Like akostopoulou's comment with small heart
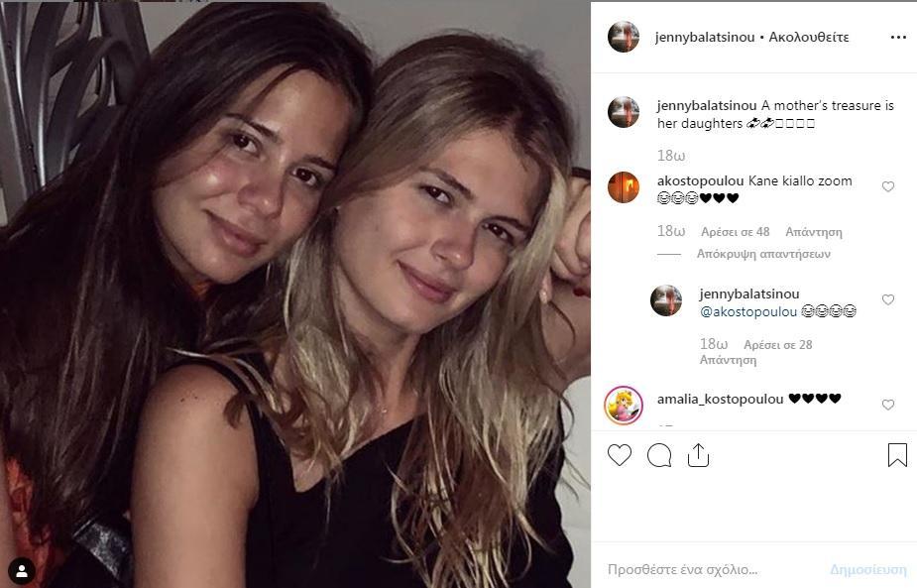This screenshot has width=917, height=588. pyautogui.click(x=888, y=186)
